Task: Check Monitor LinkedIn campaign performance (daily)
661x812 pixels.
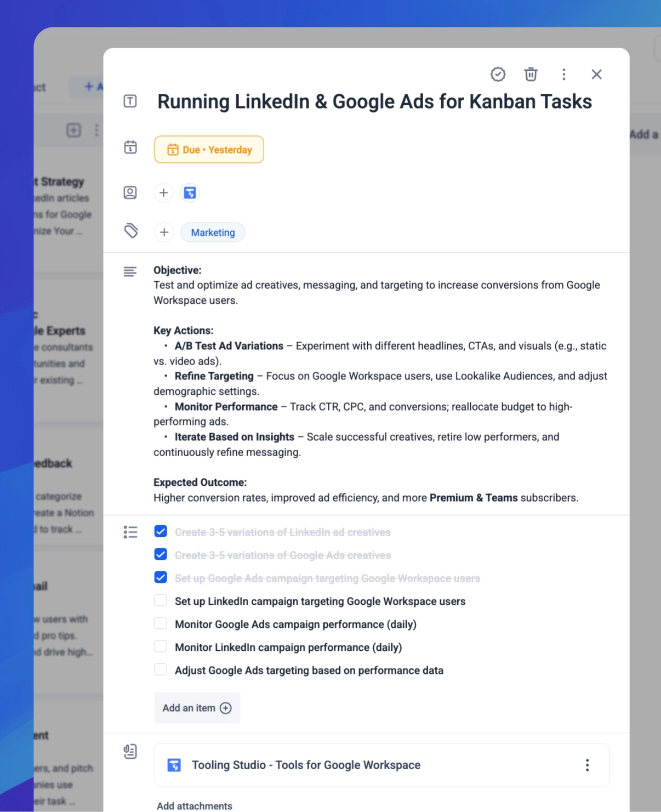Action: pyautogui.click(x=161, y=646)
